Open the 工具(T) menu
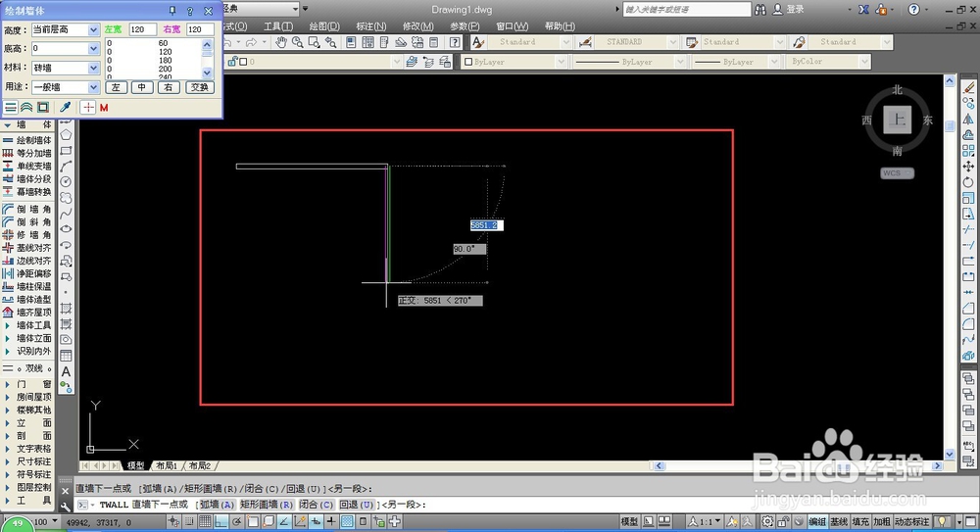 coord(277,26)
